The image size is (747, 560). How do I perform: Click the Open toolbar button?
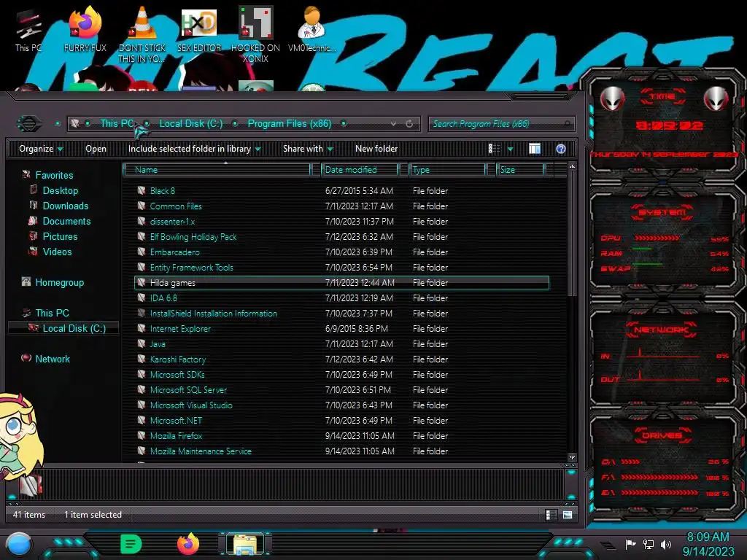pyautogui.click(x=96, y=149)
